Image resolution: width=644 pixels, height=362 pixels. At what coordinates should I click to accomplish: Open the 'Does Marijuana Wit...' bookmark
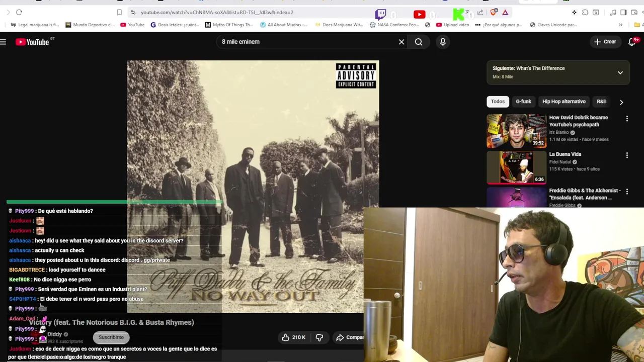[339, 25]
